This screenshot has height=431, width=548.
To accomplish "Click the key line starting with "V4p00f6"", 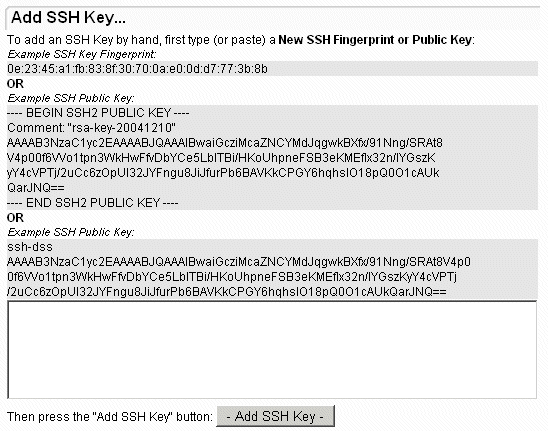I will pos(221,158).
